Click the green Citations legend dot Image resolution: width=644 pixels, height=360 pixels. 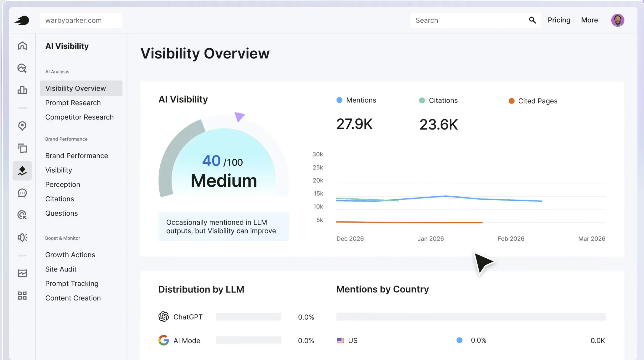pos(422,100)
